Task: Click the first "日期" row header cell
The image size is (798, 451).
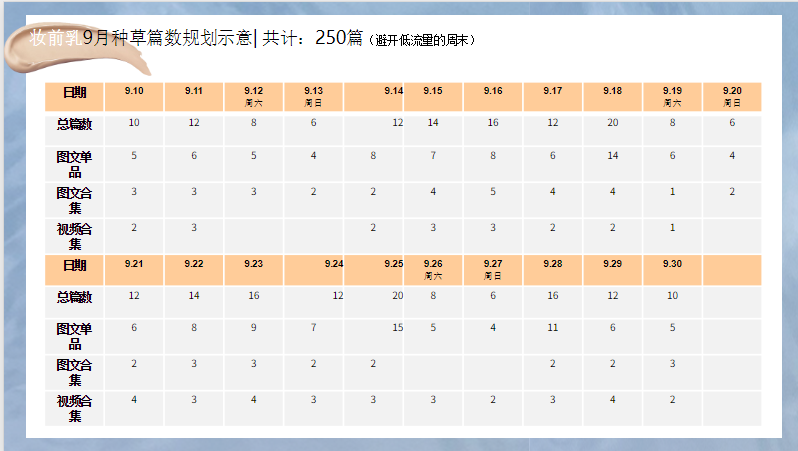Action: 74,94
